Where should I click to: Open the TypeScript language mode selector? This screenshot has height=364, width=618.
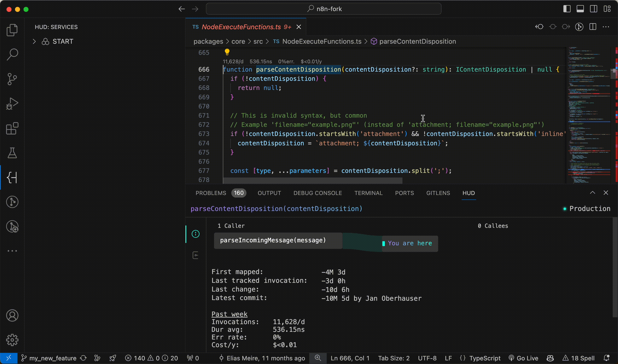pyautogui.click(x=484, y=358)
